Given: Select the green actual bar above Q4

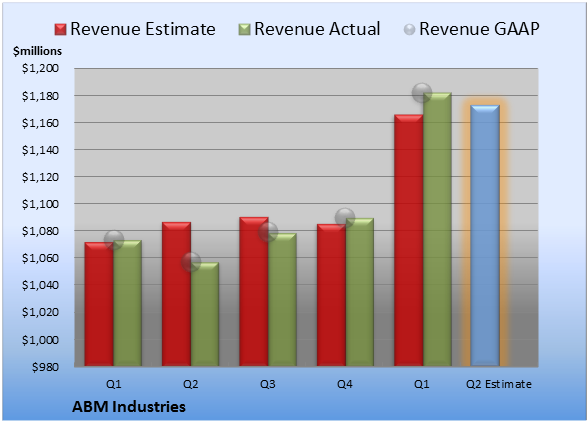Looking at the screenshot, I should (x=360, y=292).
